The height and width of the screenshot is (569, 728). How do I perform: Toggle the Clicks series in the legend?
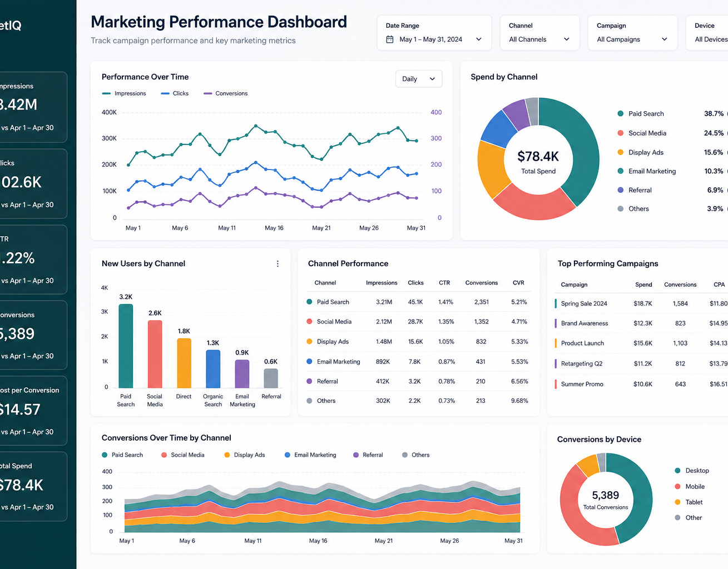coord(175,93)
